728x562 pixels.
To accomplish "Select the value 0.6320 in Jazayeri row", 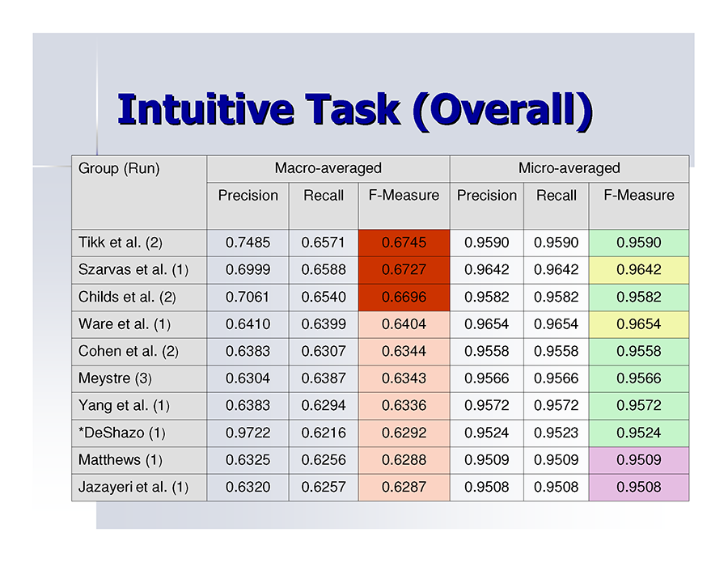I will click(x=248, y=488).
